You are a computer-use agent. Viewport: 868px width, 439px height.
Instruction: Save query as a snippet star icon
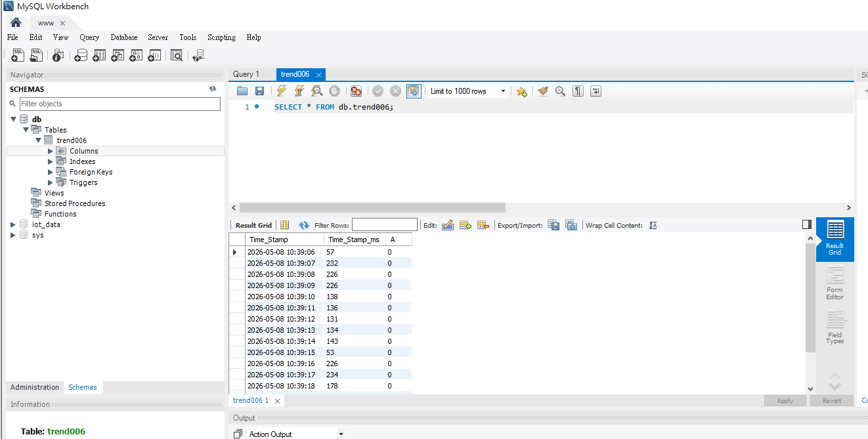(x=521, y=91)
